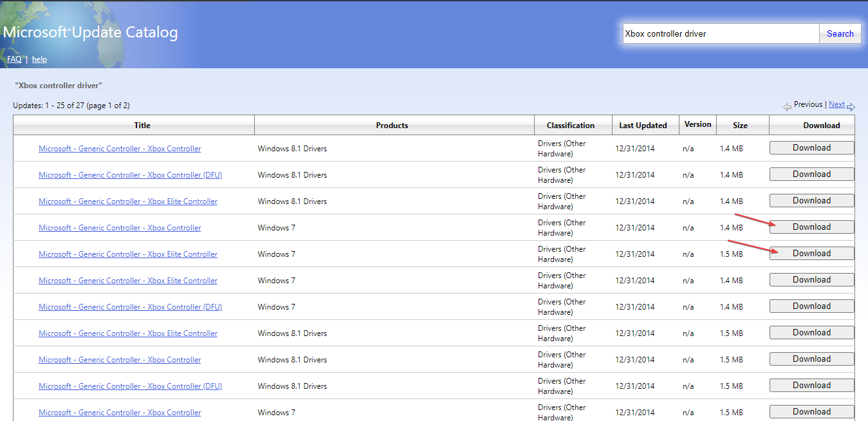Open Xbox Elite Controller title link, Windows 7, 1.4 MB
Image resolution: width=868 pixels, height=421 pixels.
[x=128, y=281]
